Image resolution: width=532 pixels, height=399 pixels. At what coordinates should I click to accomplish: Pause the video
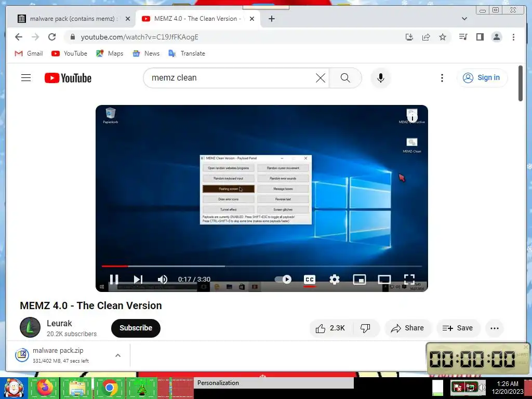point(114,279)
